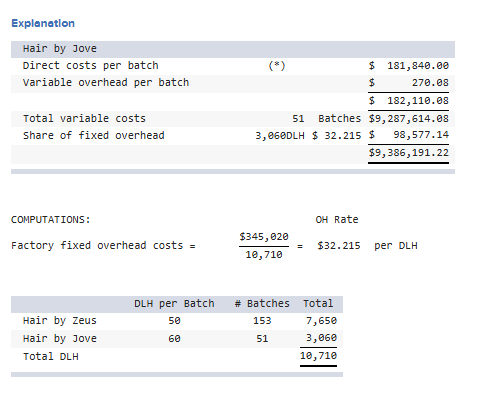Select the $345,020 numerator value
The width and height of the screenshot is (483, 395).
click(264, 237)
